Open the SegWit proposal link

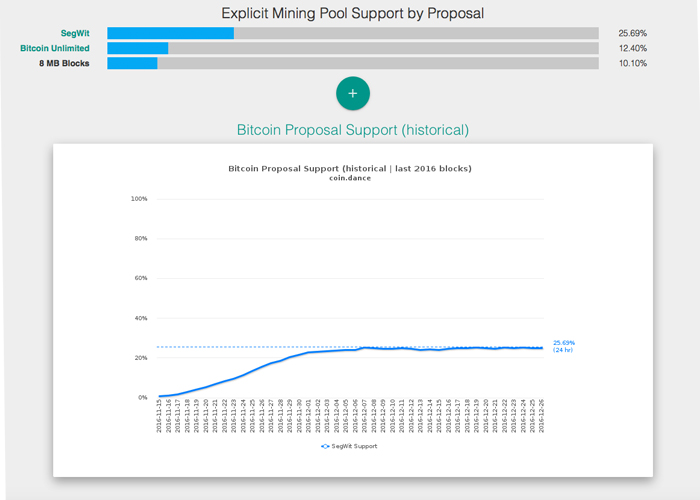[75, 33]
